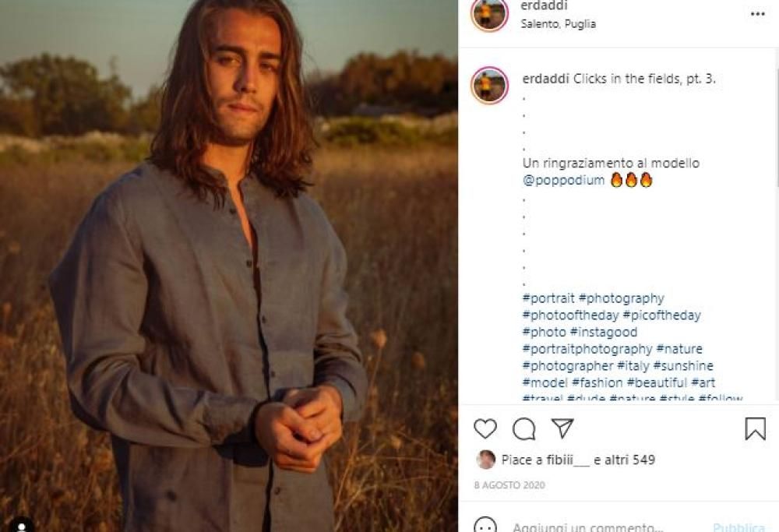Show tagged people icon on the photo
Screen dimensions: 779x532
tap(20, 525)
